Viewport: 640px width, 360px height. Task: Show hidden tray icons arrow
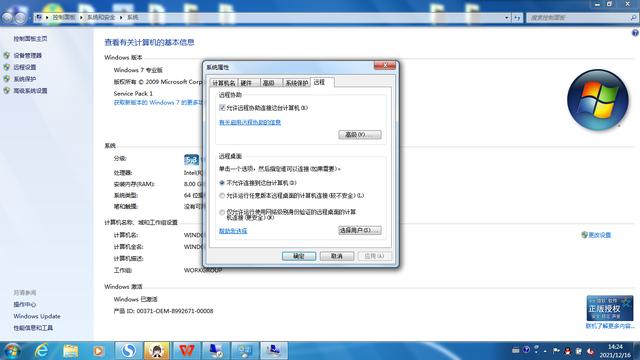545,351
